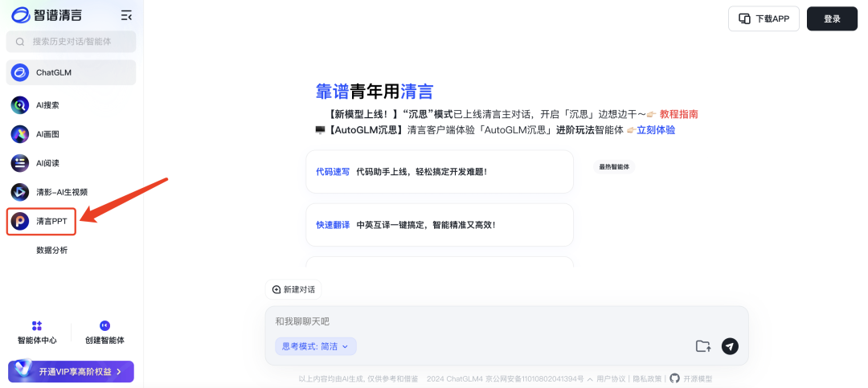Click the GitHub icon beside 开源模型
This screenshot has width=868, height=388.
[x=674, y=378]
